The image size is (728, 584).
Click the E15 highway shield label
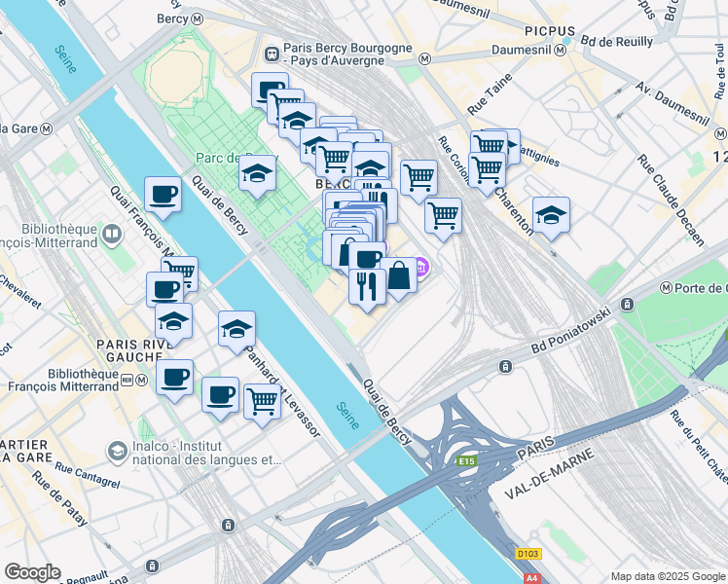coord(466,461)
